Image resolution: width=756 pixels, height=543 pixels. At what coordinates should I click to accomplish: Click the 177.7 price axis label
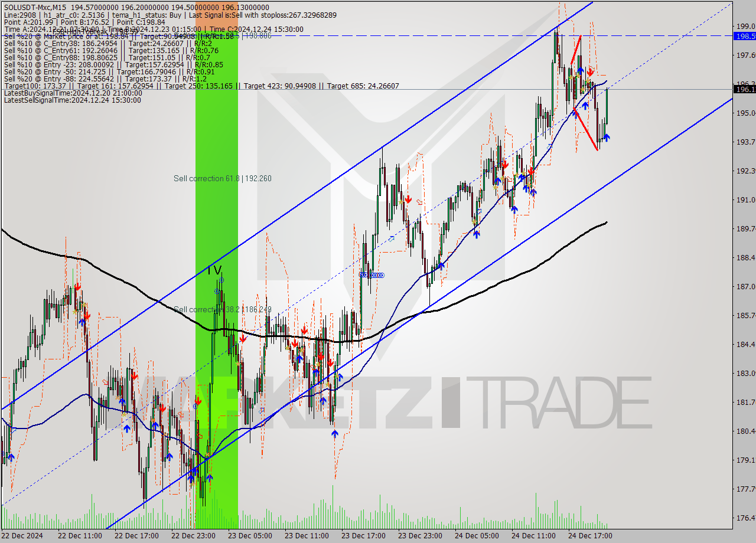tap(745, 489)
